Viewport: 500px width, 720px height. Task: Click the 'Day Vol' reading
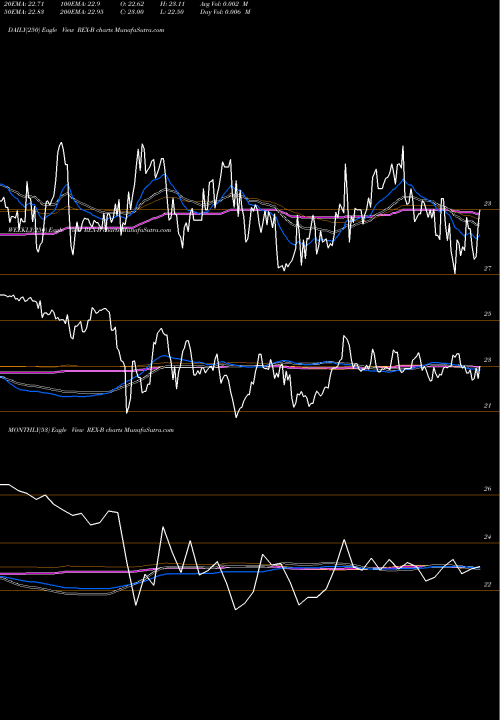tap(225, 12)
